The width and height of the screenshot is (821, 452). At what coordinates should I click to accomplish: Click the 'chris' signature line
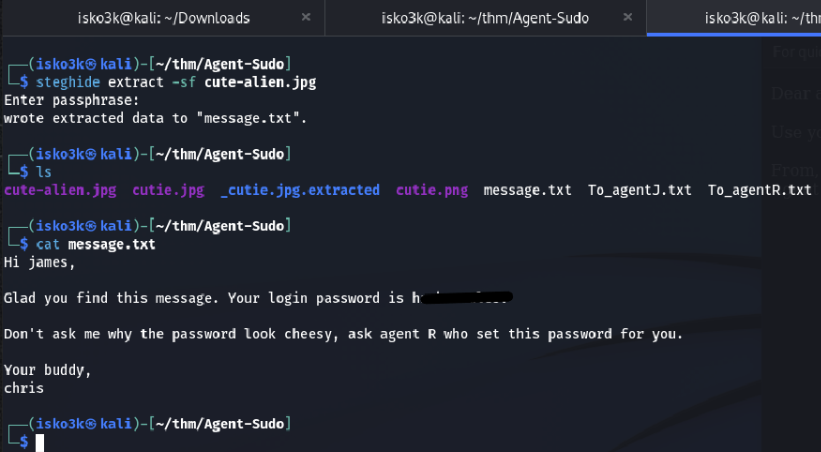point(24,388)
